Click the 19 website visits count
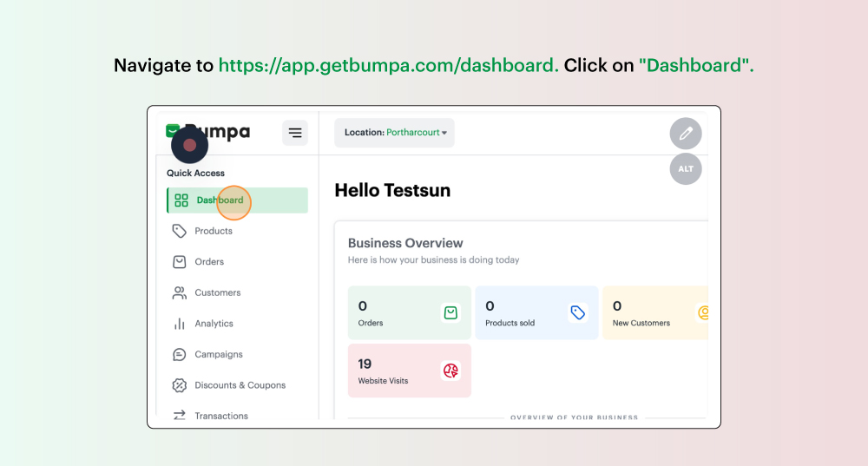This screenshot has height=466, width=868. coord(365,364)
